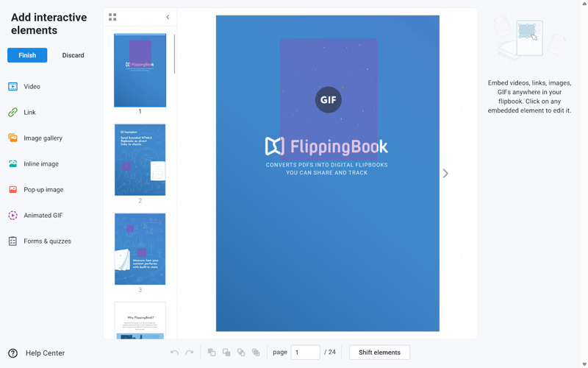Click the Help Center question mark icon
588x368 pixels.
(12, 353)
